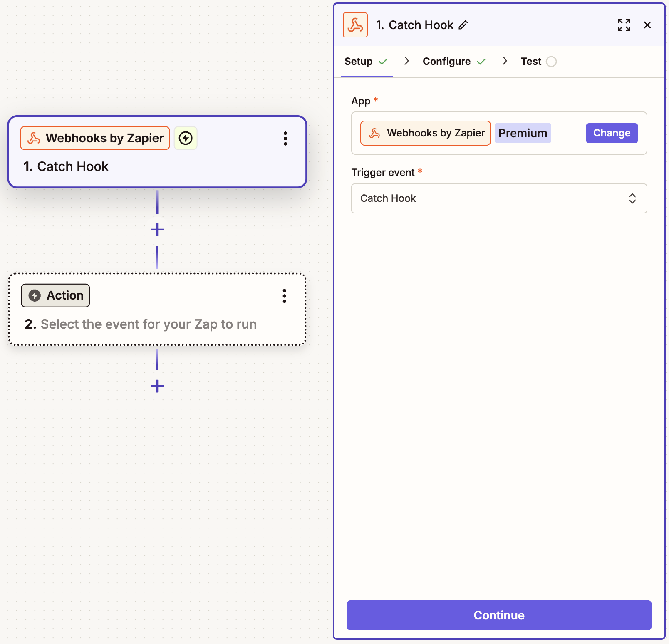This screenshot has height=644, width=669.
Task: Click the Webhooks by Zapier icon on the Catch Hook step
Action: pos(34,138)
